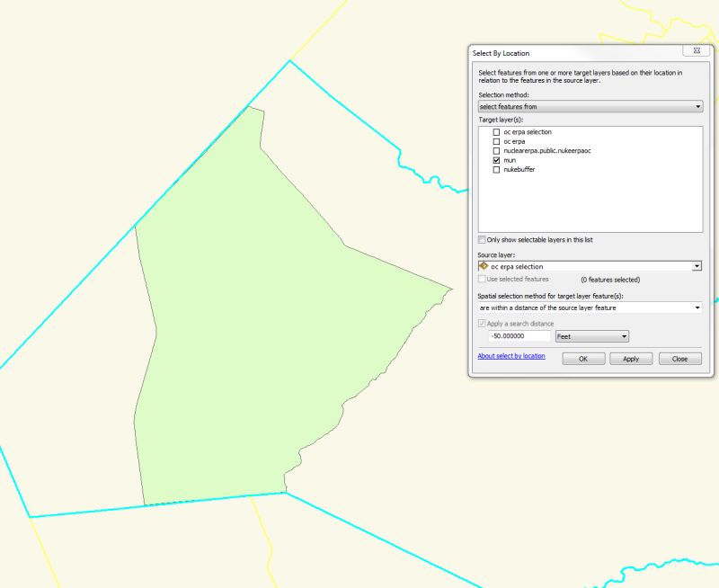Click the Close button in dialog
This screenshot has height=588, width=719.
point(680,359)
